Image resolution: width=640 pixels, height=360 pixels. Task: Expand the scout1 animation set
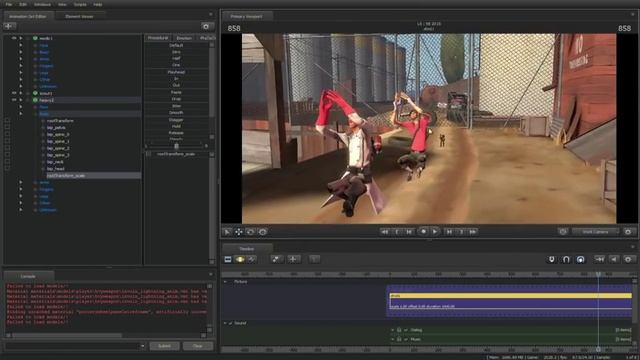21,93
